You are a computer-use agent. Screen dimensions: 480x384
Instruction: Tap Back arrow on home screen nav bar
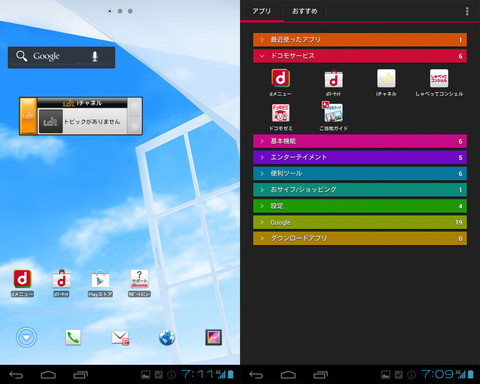(16, 375)
